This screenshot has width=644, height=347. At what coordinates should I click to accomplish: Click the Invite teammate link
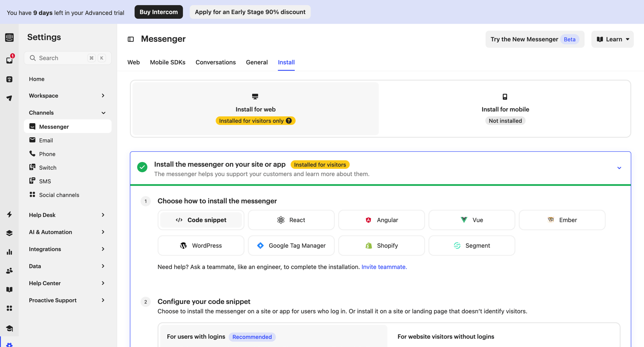[x=384, y=267]
